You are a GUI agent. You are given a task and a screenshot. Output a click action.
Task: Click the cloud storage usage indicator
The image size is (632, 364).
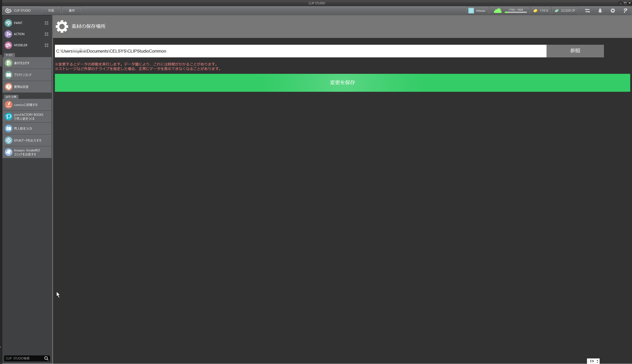510,11
